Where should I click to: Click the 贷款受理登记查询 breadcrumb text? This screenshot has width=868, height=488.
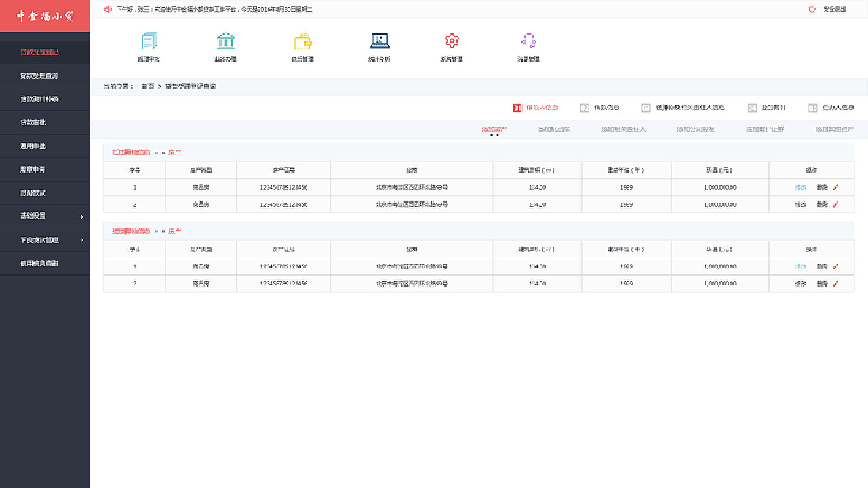[x=191, y=87]
